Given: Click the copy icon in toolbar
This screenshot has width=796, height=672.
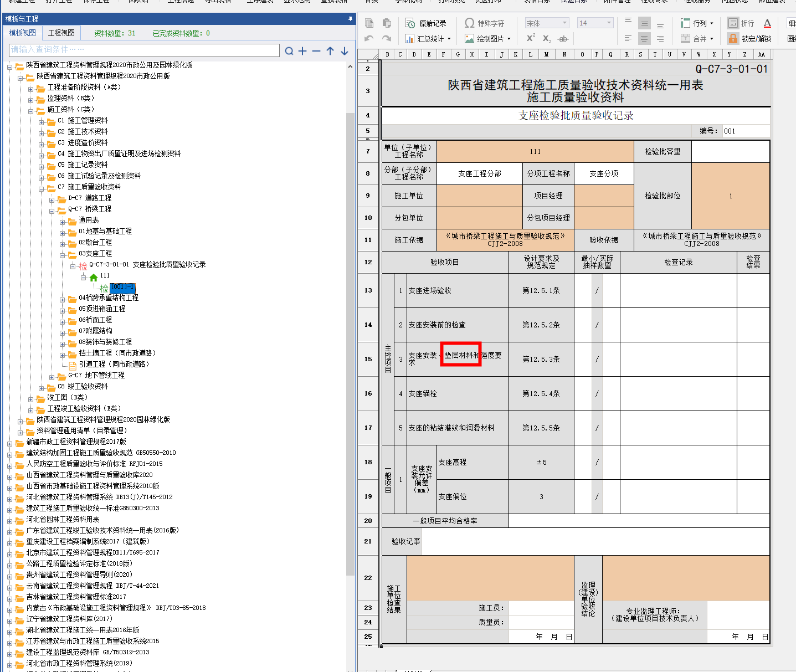Looking at the screenshot, I should (369, 23).
